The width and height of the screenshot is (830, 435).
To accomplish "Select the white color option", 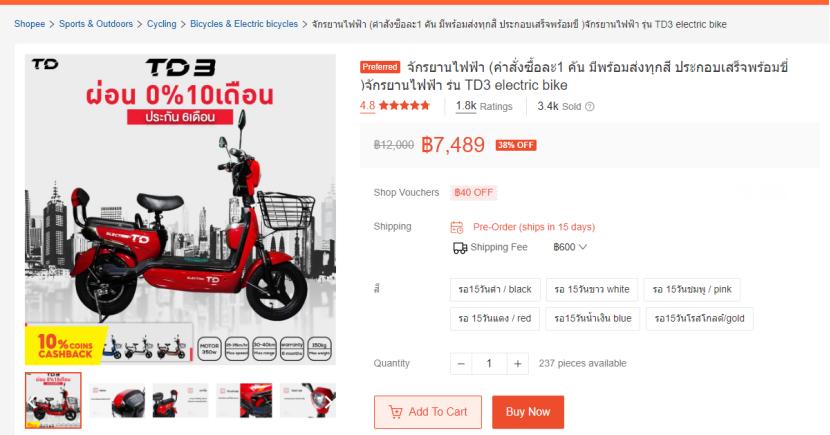I will pos(592,289).
